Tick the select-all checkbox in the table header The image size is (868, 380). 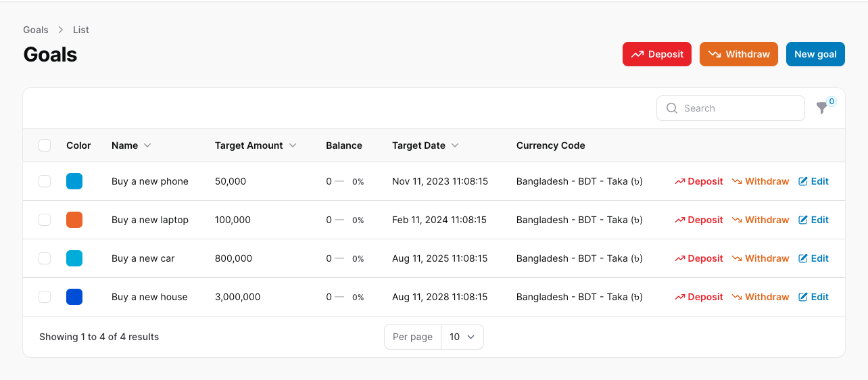45,145
